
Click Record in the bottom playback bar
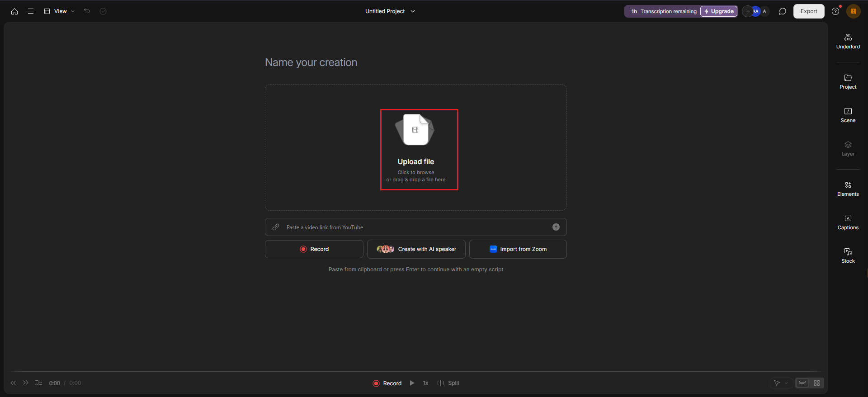point(387,383)
